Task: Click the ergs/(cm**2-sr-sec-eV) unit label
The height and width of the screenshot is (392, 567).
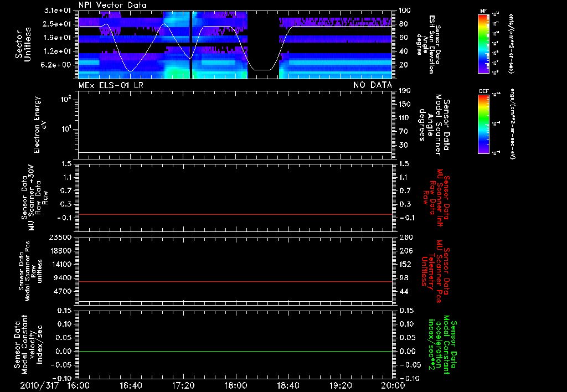Action: click(512, 124)
